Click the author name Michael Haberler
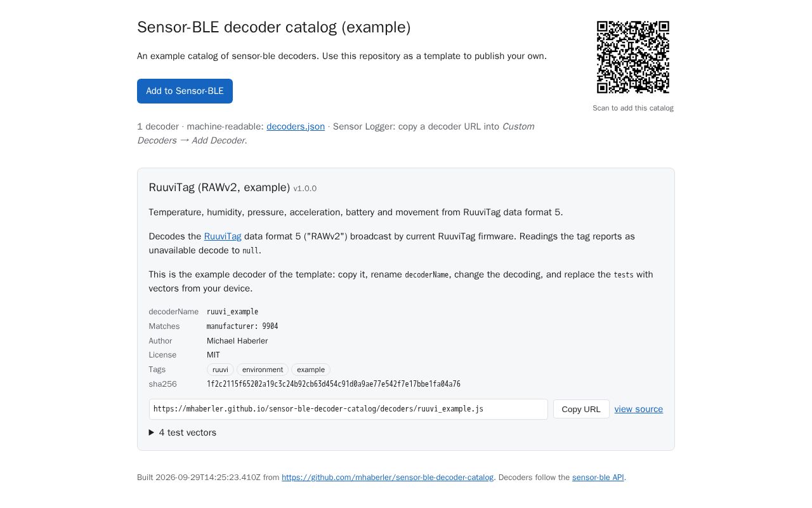 pyautogui.click(x=237, y=341)
